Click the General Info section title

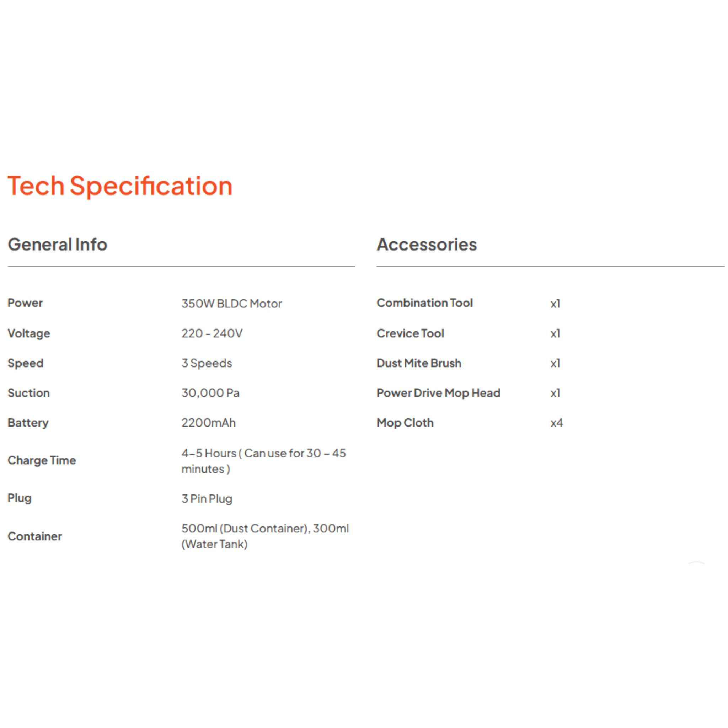coord(57,245)
